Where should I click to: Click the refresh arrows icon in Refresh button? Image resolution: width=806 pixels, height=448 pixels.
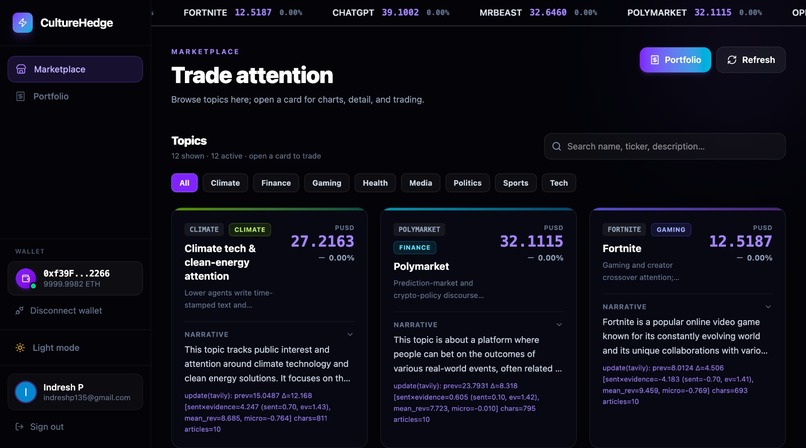[732, 60]
